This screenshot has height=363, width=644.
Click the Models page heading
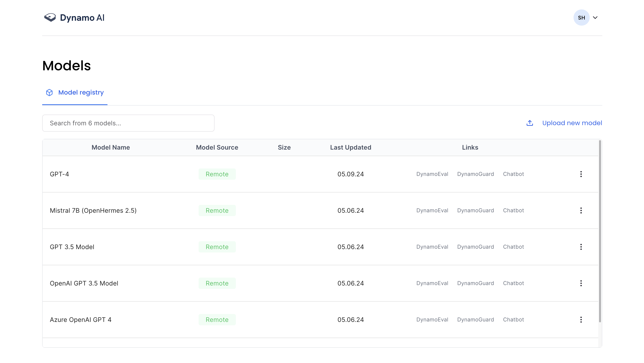pos(66,66)
